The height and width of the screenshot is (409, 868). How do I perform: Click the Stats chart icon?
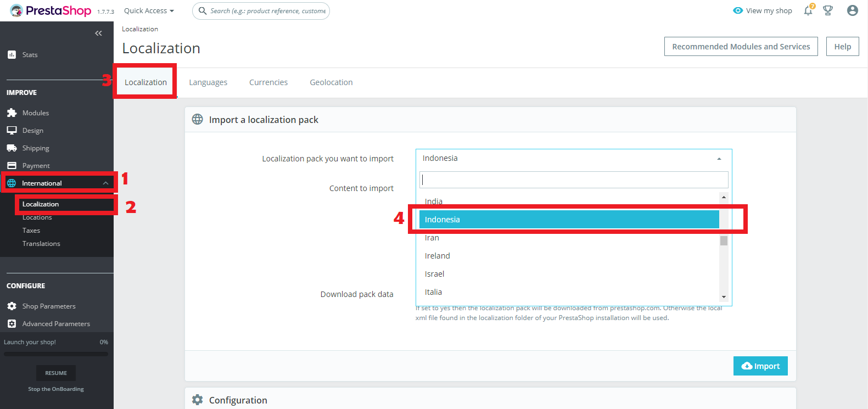12,54
